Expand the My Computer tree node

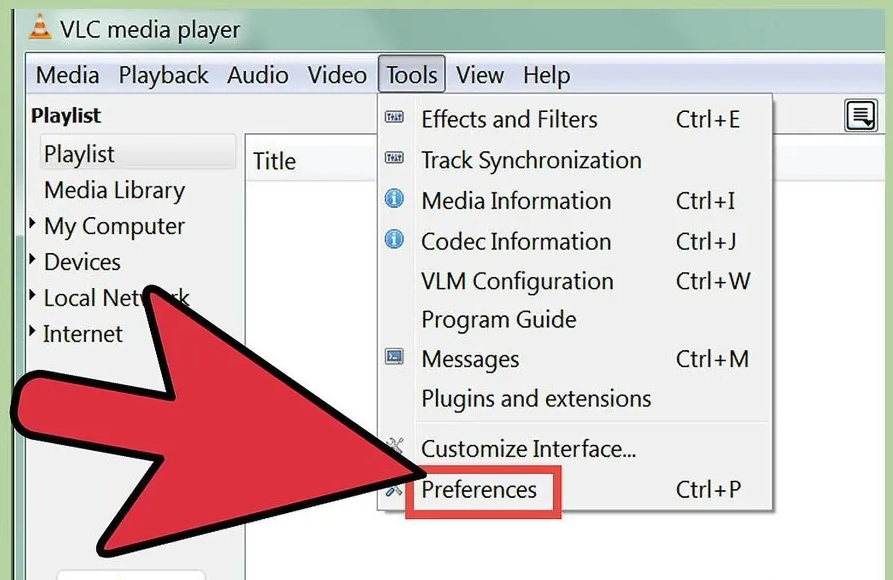[35, 225]
